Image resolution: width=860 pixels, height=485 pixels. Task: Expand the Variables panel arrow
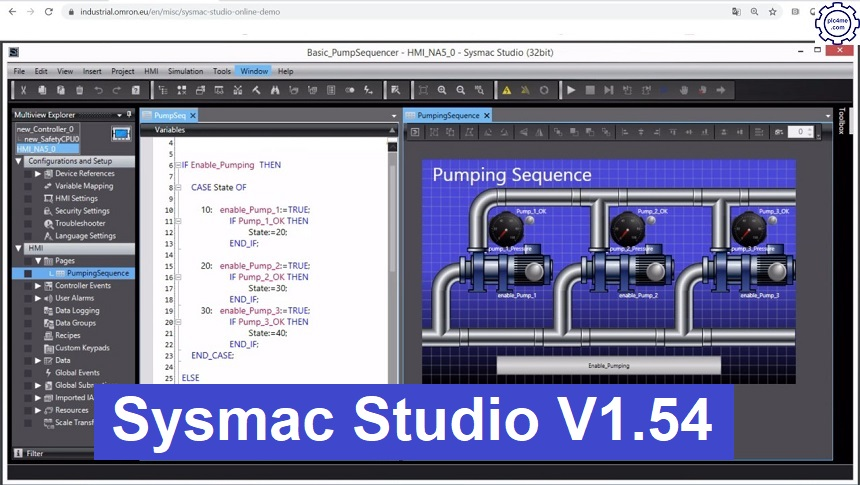392,130
